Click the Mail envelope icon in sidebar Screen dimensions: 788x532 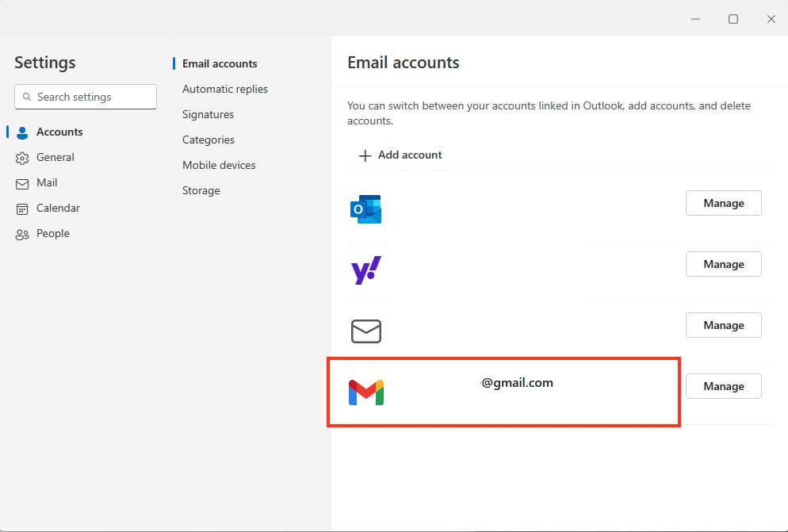point(22,184)
